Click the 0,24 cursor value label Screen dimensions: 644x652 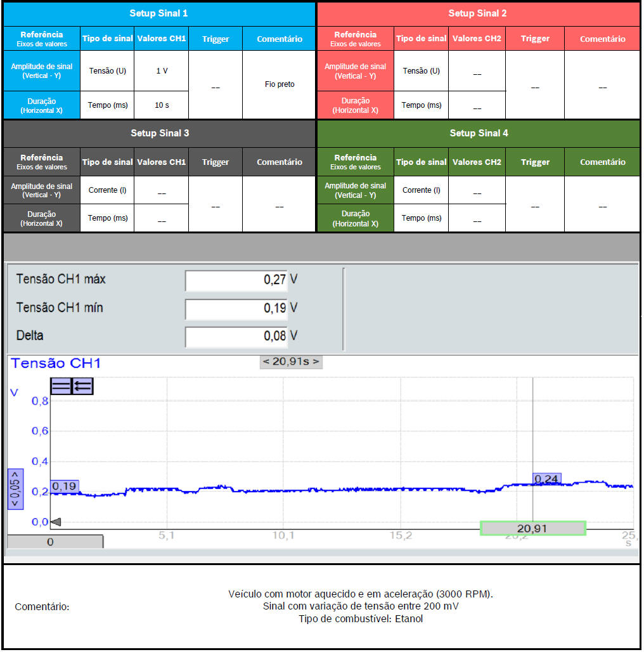(546, 479)
